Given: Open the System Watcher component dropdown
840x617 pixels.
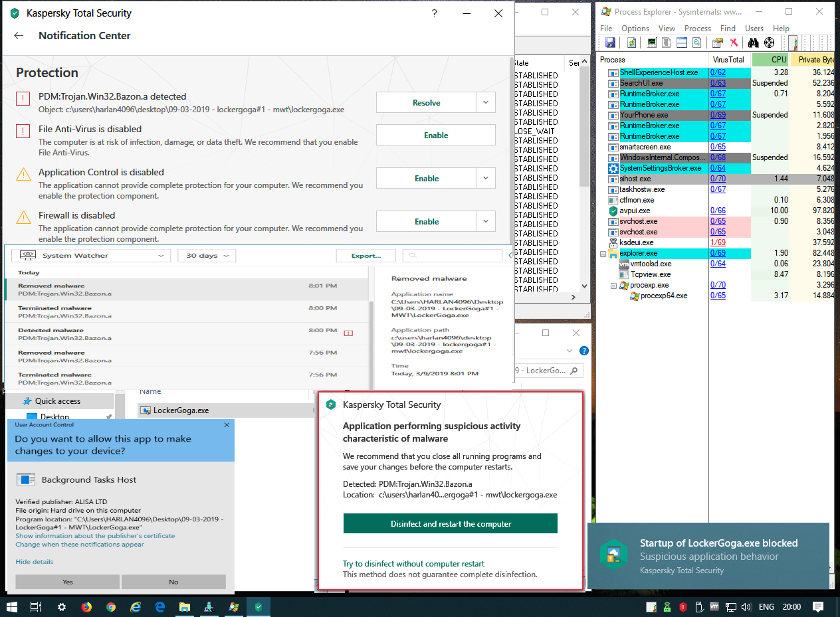Looking at the screenshot, I should point(91,256).
